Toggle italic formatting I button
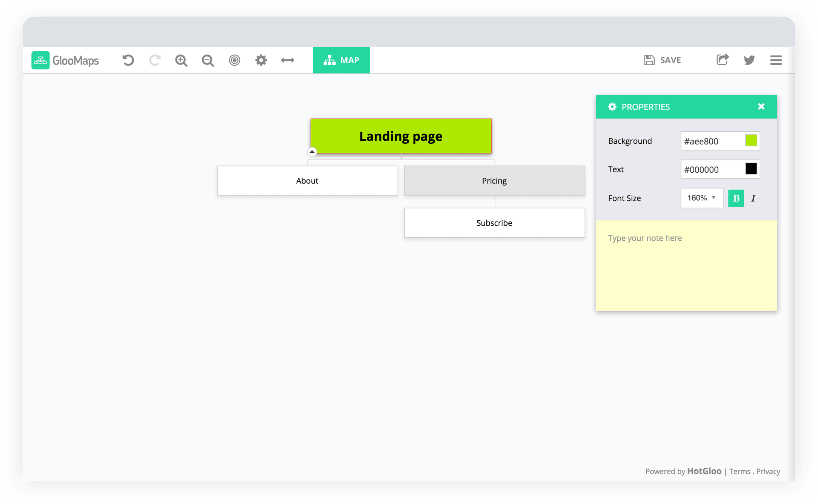 coord(753,198)
